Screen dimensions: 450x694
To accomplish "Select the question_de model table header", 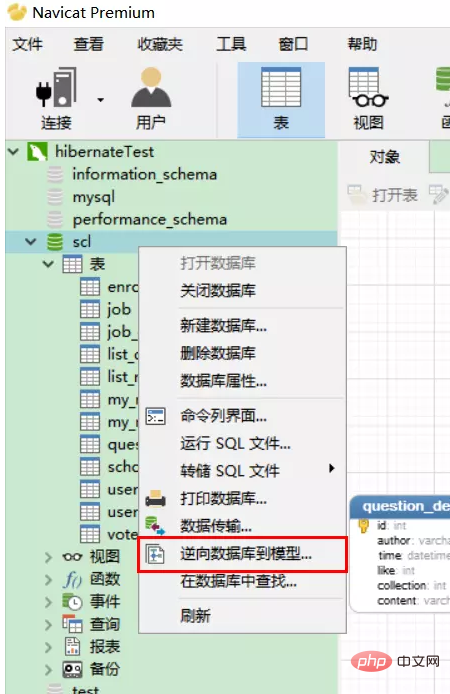I will [400, 506].
